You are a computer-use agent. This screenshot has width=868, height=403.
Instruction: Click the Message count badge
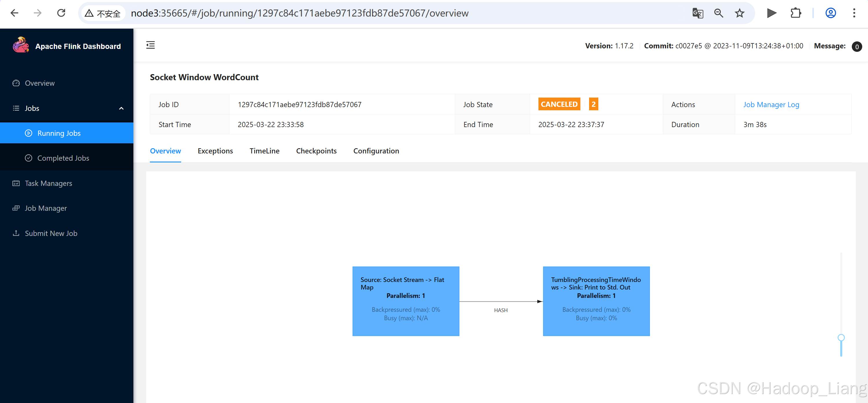856,46
